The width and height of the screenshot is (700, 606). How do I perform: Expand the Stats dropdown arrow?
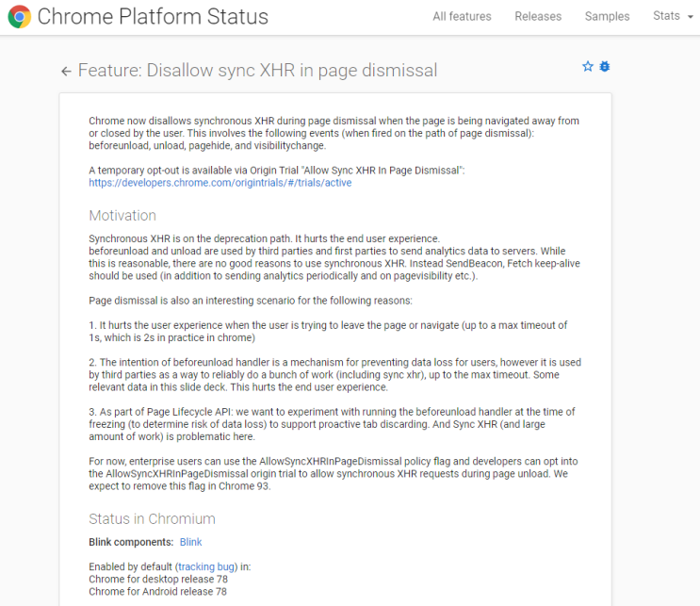coord(691,17)
